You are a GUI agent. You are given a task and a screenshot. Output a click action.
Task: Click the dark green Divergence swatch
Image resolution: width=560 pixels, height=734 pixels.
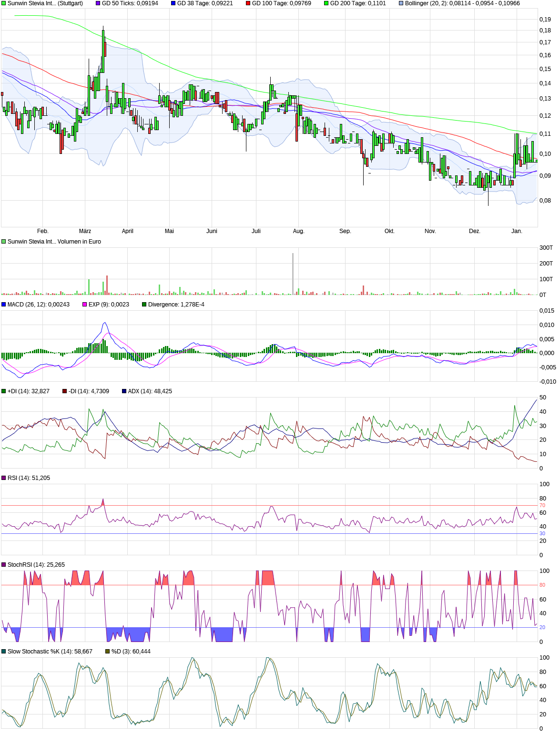(x=144, y=305)
